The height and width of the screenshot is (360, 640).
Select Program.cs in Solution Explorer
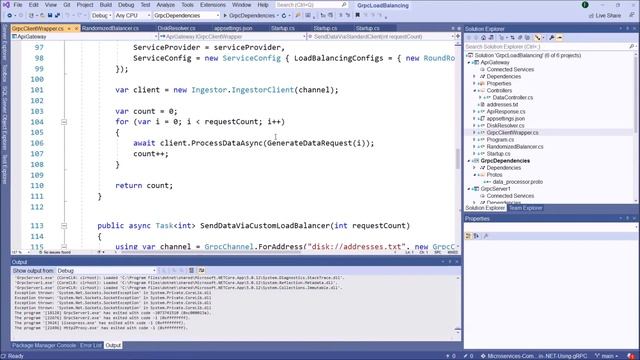500,140
